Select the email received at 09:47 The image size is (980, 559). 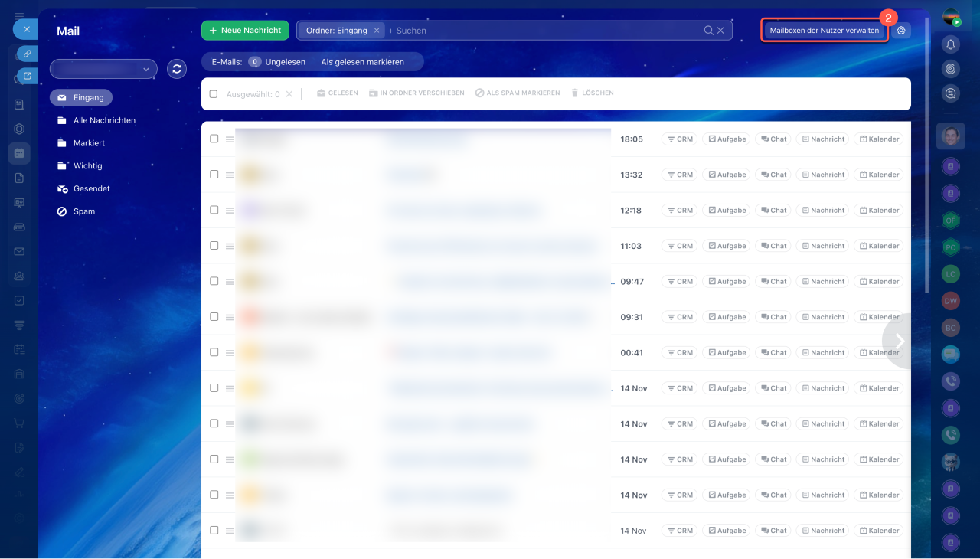pyautogui.click(x=214, y=281)
